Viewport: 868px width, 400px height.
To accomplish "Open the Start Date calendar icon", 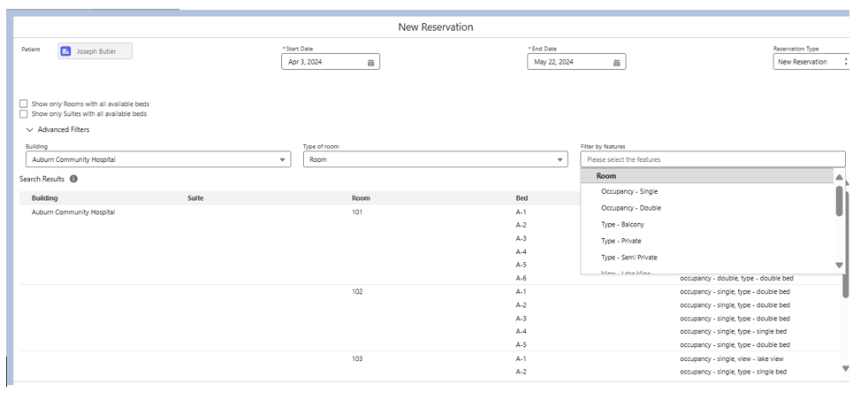I will (x=371, y=63).
